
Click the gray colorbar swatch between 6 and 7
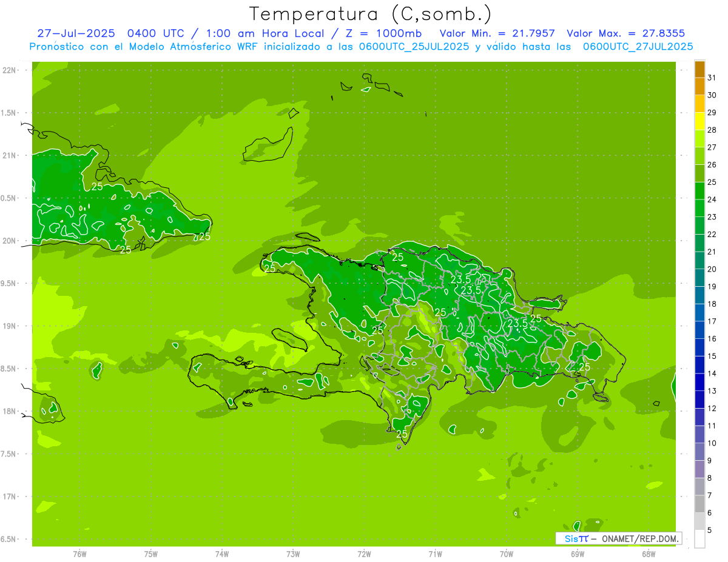(x=699, y=504)
